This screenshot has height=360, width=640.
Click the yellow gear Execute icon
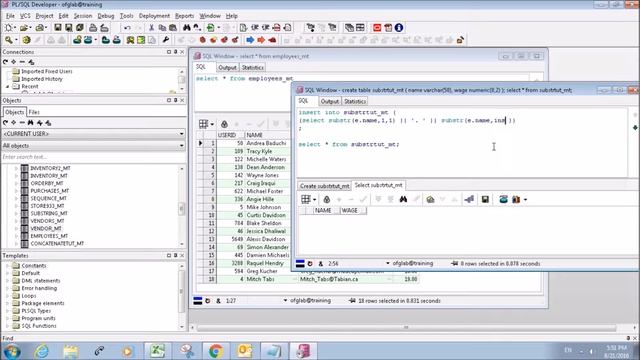tap(27, 40)
